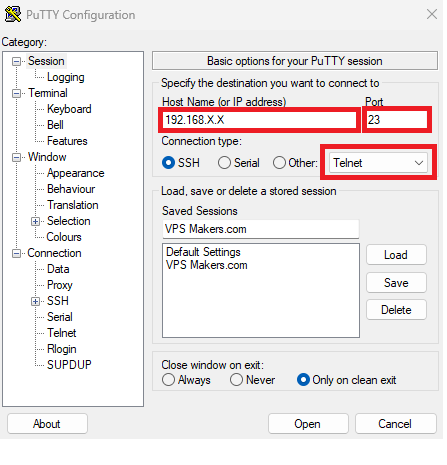Open the Colours category
The image size is (447, 465).
[64, 237]
